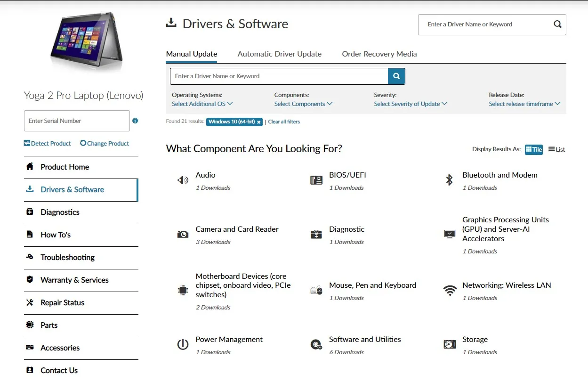The height and width of the screenshot is (382, 588).
Task: Click the How To's document icon
Action: click(x=30, y=235)
